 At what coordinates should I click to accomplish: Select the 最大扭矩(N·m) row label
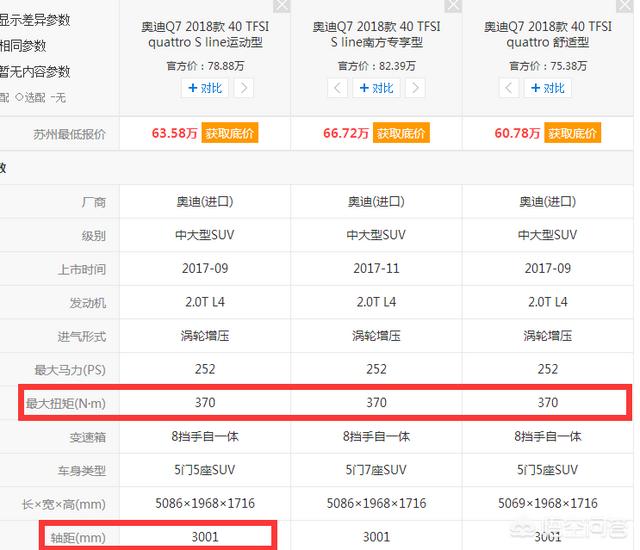[66, 404]
